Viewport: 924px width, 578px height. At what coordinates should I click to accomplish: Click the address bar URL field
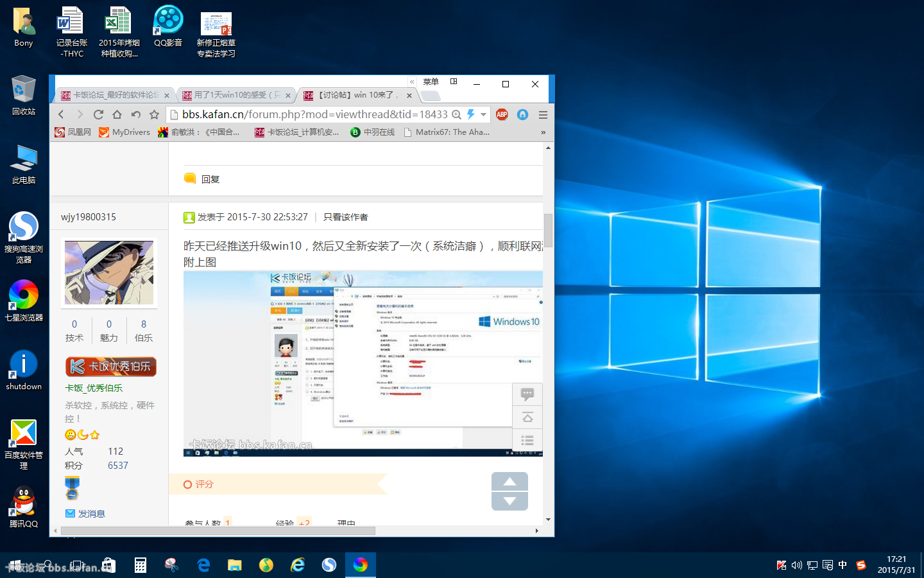(314, 114)
